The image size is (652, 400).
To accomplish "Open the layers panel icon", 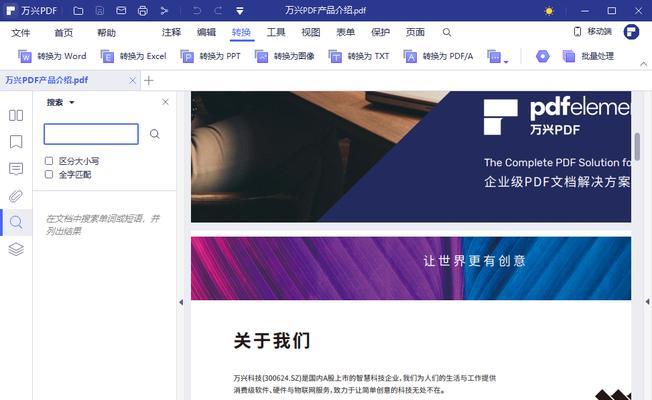I will click(16, 249).
